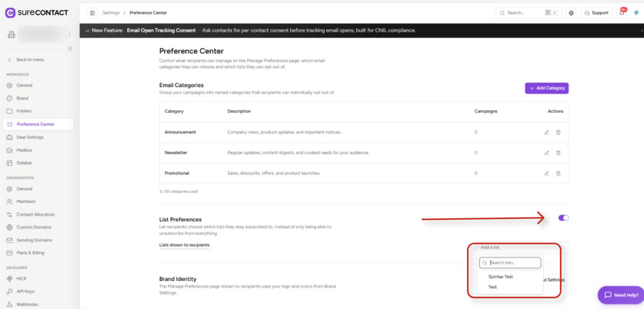
Task: Click the Preference Center breadcrumb text
Action: (x=148, y=12)
